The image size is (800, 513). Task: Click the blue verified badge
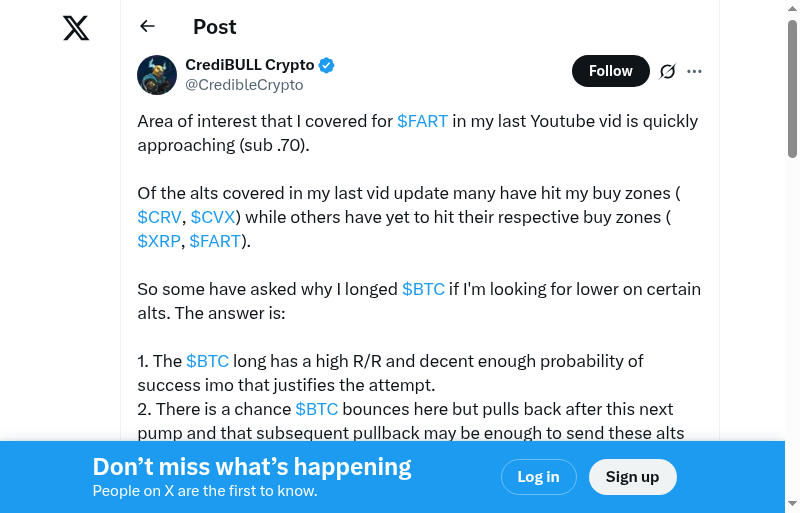point(327,66)
